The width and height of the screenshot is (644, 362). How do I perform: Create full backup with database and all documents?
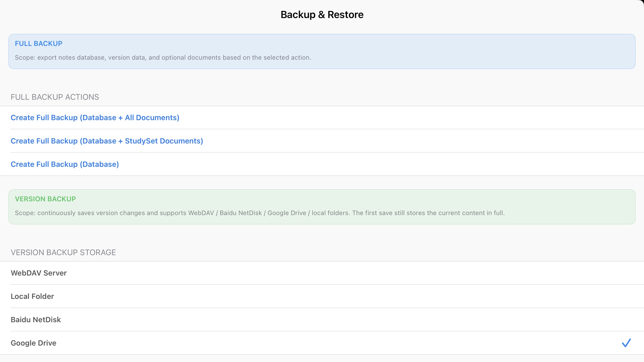95,117
